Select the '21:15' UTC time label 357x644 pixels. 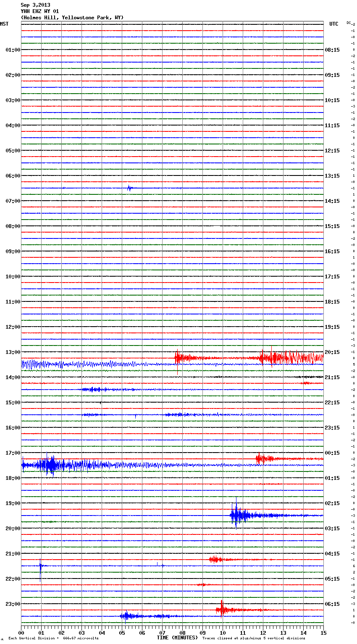pyautogui.click(x=332, y=377)
